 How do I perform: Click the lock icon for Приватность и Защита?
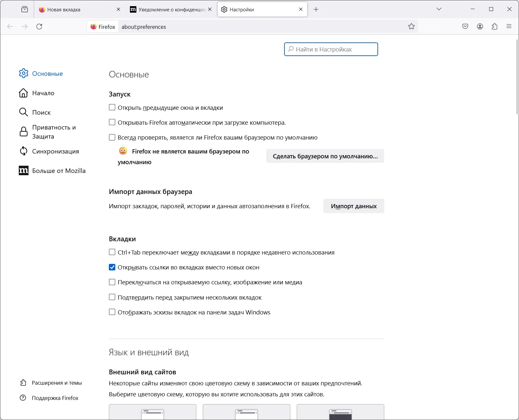24,132
